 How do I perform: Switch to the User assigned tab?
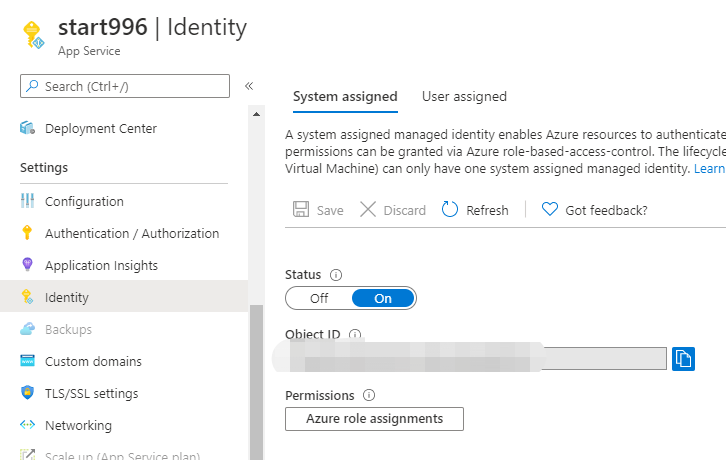464,96
